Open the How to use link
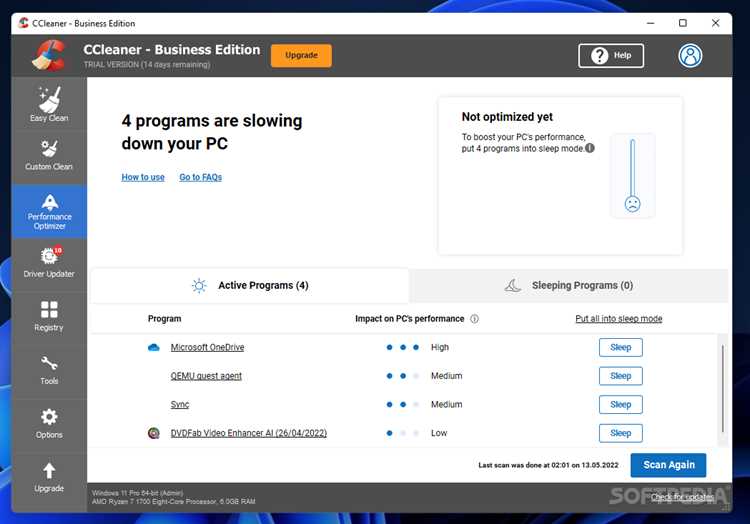The width and height of the screenshot is (750, 524). [x=143, y=177]
